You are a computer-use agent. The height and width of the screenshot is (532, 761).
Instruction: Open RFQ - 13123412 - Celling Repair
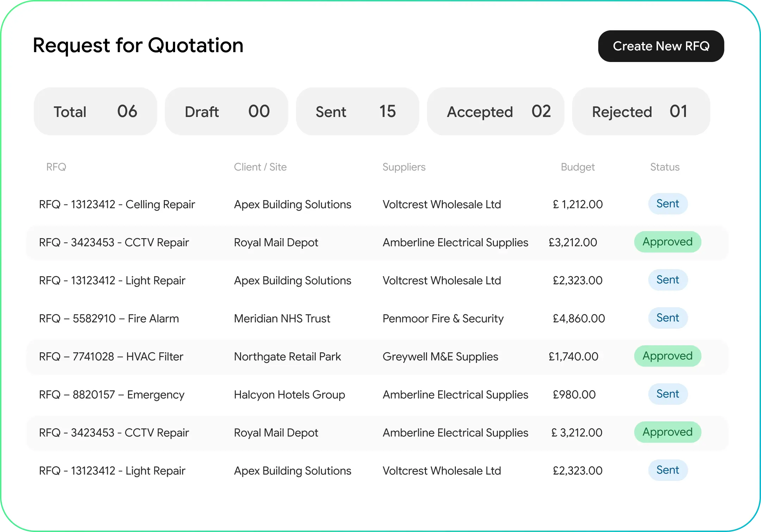(x=117, y=204)
